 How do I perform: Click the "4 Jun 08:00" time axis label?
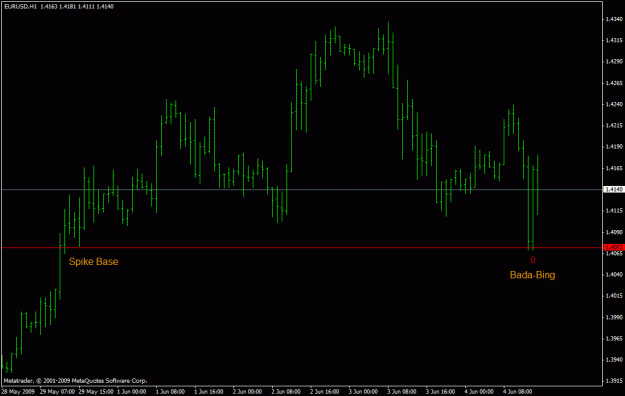point(518,392)
